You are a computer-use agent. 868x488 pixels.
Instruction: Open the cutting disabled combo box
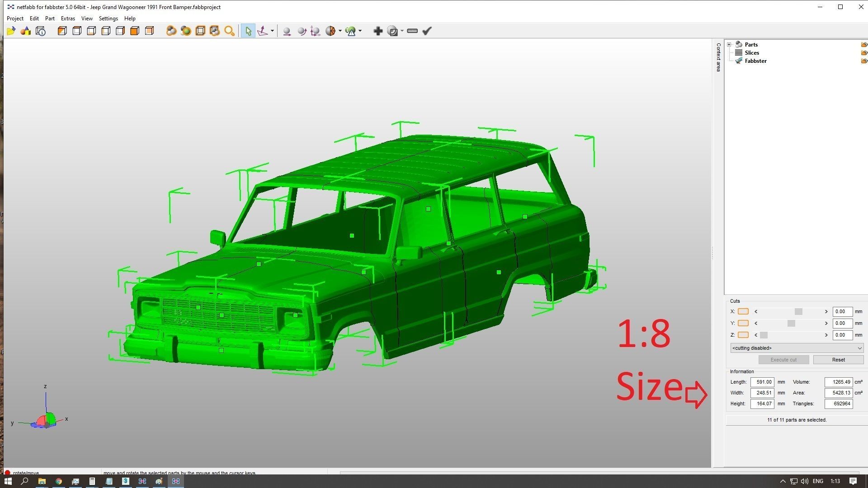pyautogui.click(x=797, y=348)
